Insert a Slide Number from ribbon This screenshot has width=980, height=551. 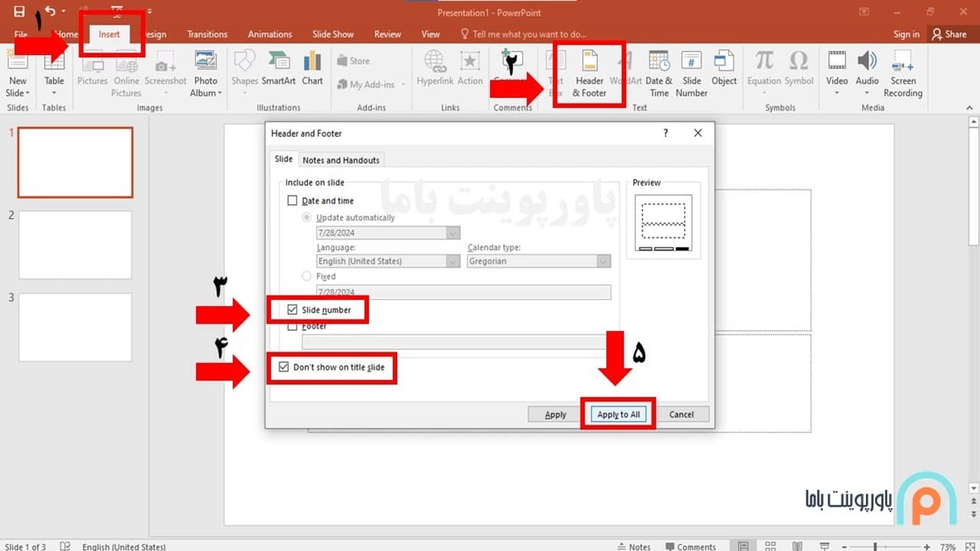click(x=691, y=74)
